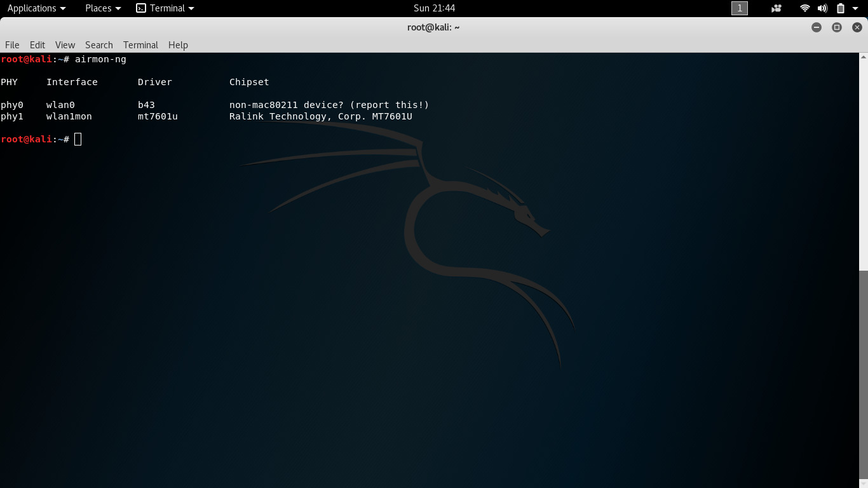Click the terminal cursor at the empty prompt
868x488 pixels.
[x=78, y=139]
